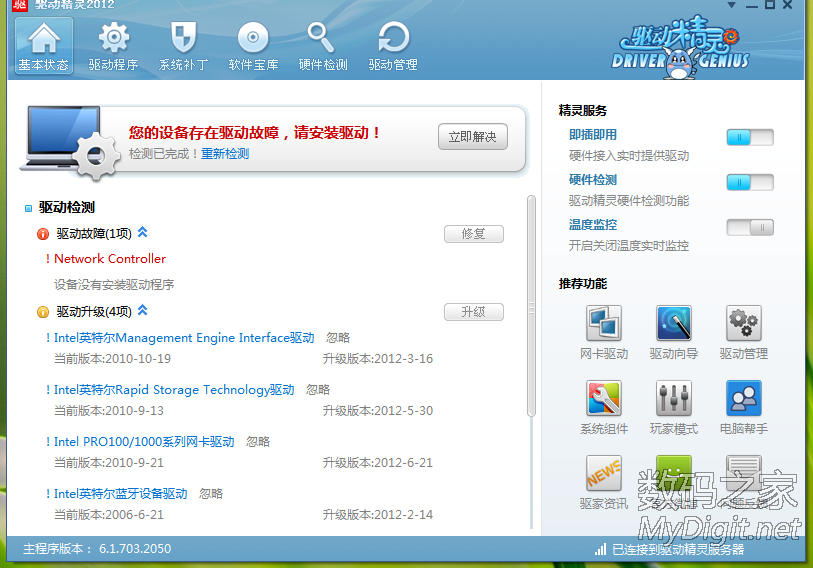Collapse the 驱动检测 section box
Viewport: 813px width, 568px height.
(29, 209)
